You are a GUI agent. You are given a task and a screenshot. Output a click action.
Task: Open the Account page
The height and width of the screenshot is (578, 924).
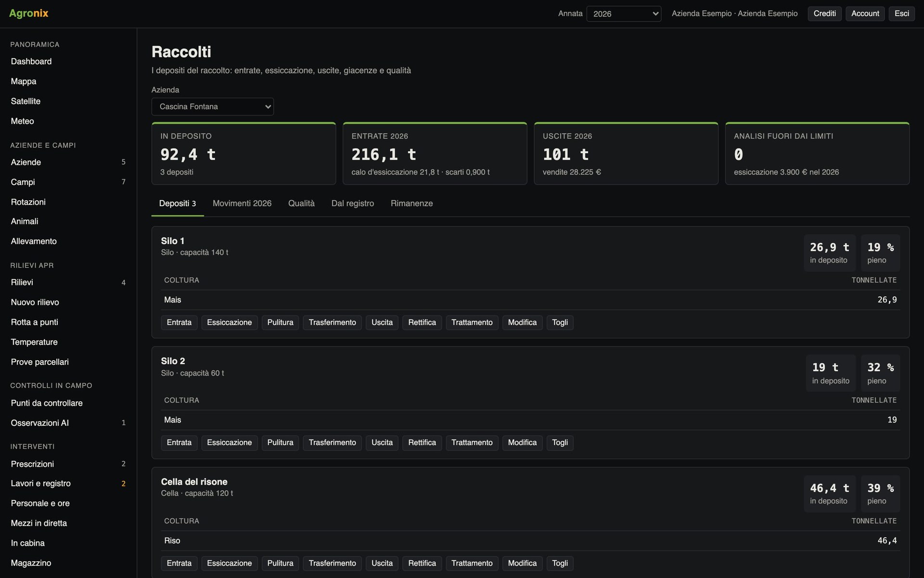[x=865, y=13]
